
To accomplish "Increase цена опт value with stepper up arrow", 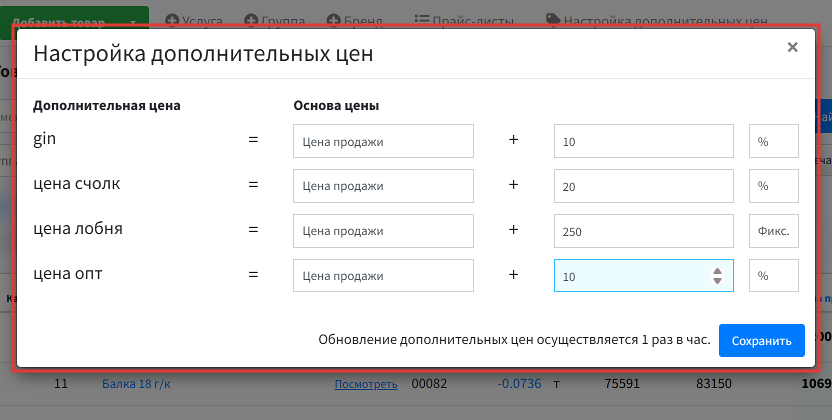I will point(717,272).
